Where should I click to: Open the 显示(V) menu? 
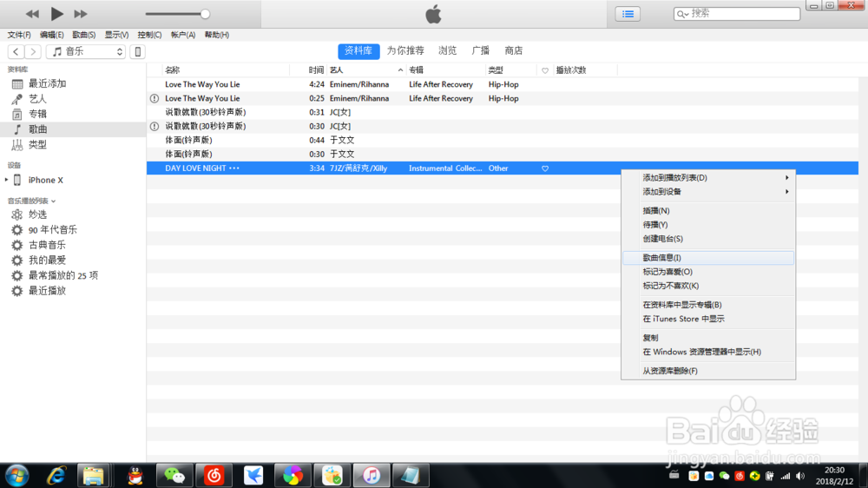[x=116, y=35]
